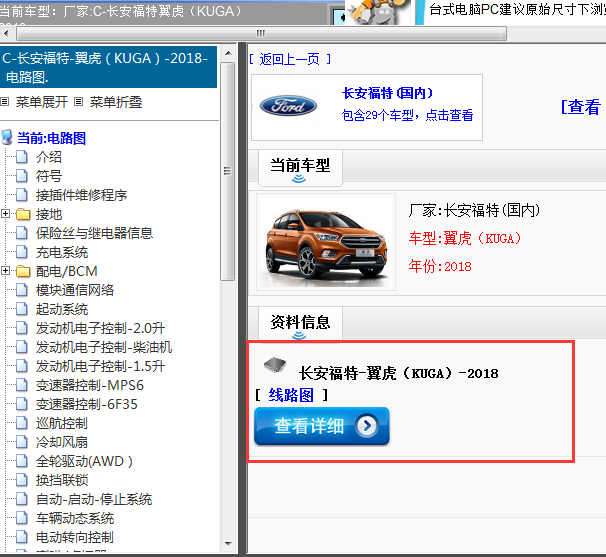Click 菜单折叠 to collapse all menus

(116, 102)
